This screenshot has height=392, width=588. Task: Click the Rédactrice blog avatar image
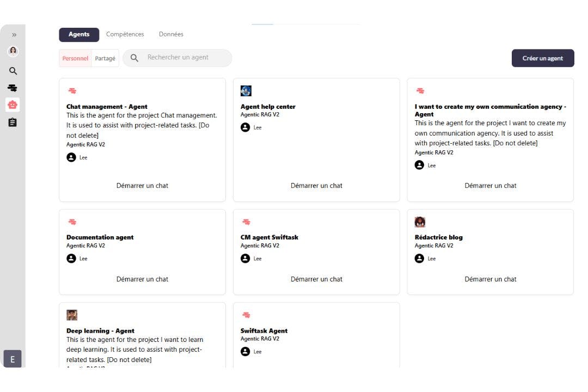pyautogui.click(x=420, y=222)
